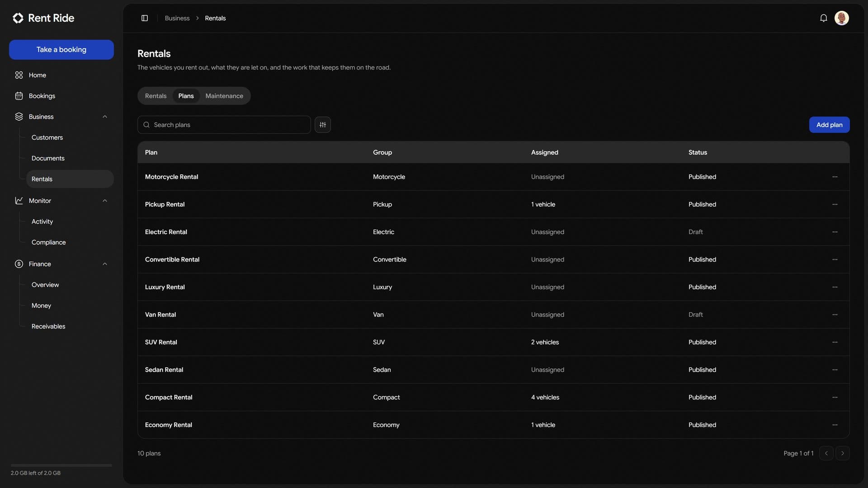The width and height of the screenshot is (868, 488).
Task: Toggle the sidebar panel icon
Action: point(145,18)
